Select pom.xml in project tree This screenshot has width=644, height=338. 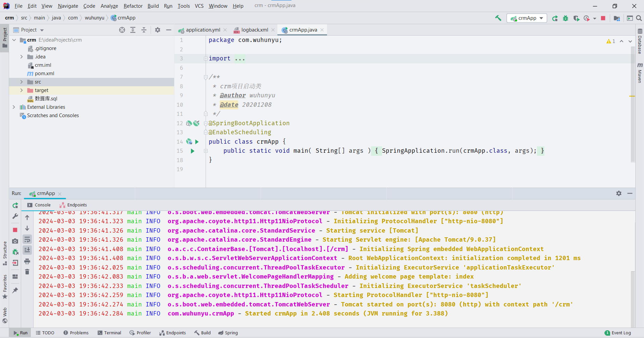click(44, 74)
